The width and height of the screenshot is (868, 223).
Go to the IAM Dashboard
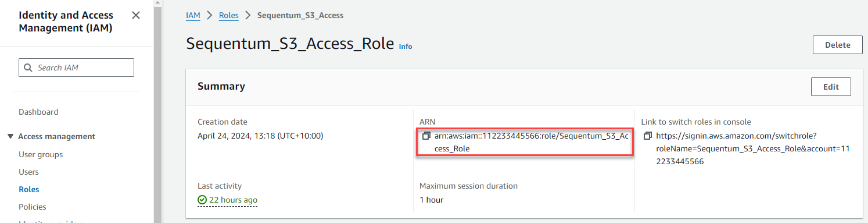pyautogui.click(x=38, y=112)
